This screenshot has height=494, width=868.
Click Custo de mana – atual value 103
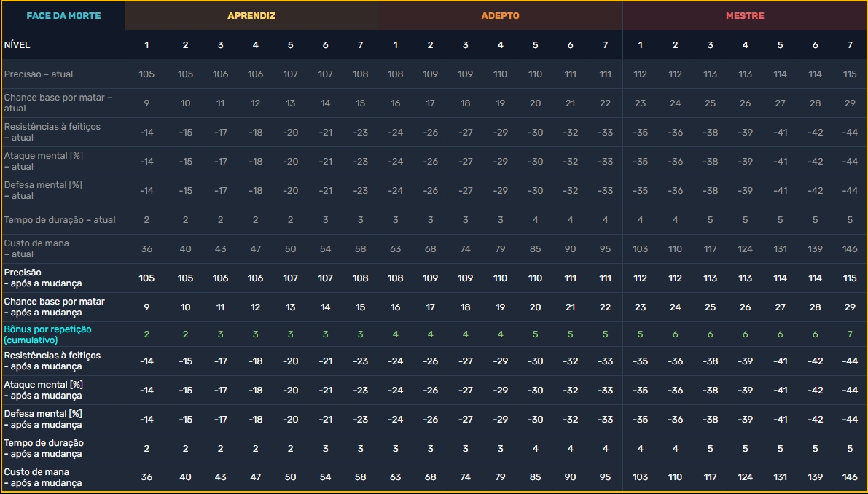[x=640, y=249]
